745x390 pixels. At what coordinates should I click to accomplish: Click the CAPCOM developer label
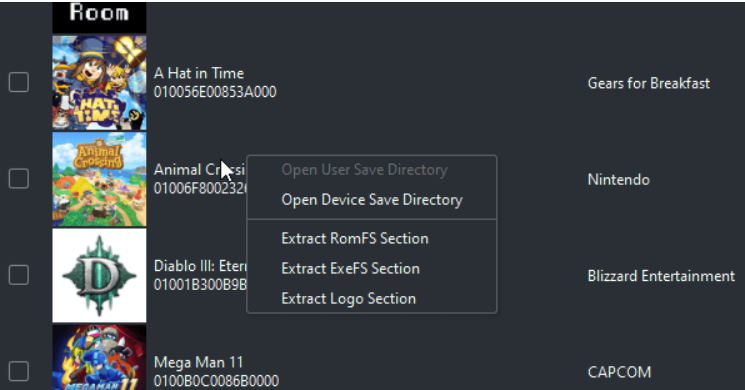[x=619, y=372]
